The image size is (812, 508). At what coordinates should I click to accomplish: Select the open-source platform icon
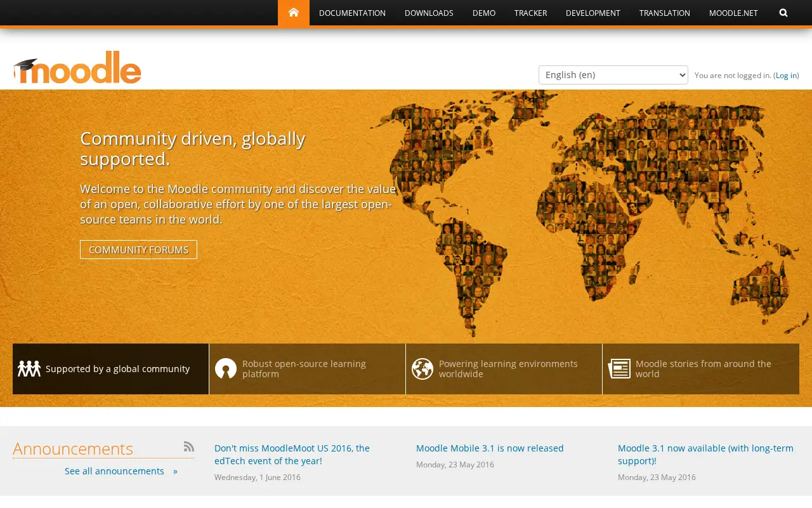click(226, 368)
